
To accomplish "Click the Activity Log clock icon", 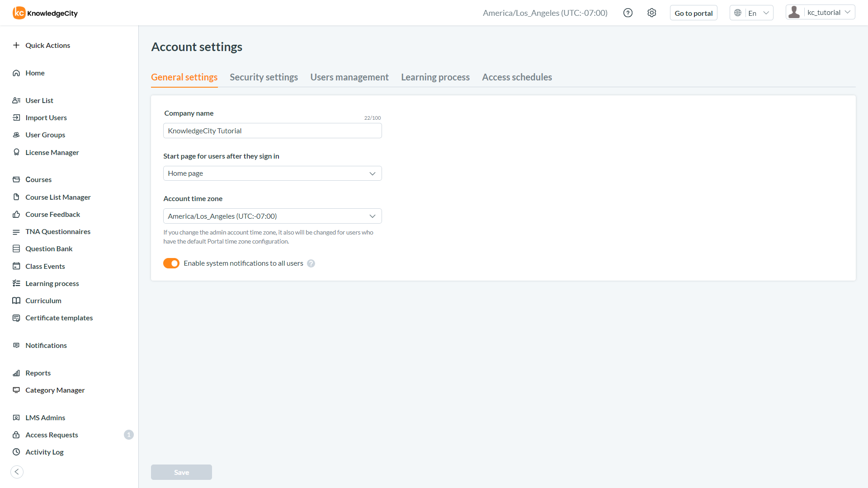I will coord(16,452).
